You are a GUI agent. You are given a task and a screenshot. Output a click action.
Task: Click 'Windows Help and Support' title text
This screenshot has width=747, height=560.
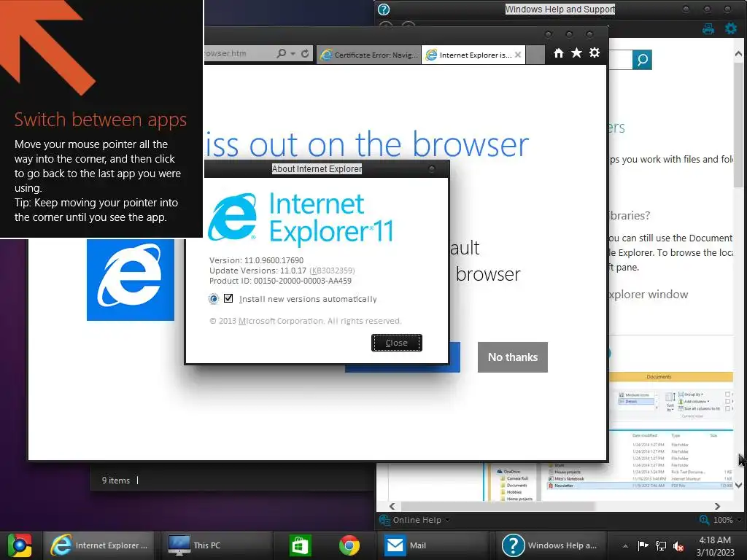(560, 9)
